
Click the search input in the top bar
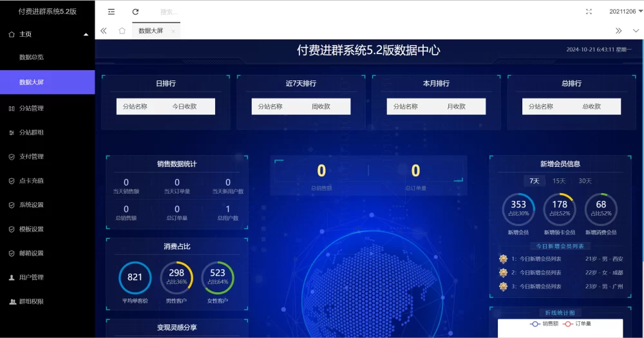click(x=168, y=12)
